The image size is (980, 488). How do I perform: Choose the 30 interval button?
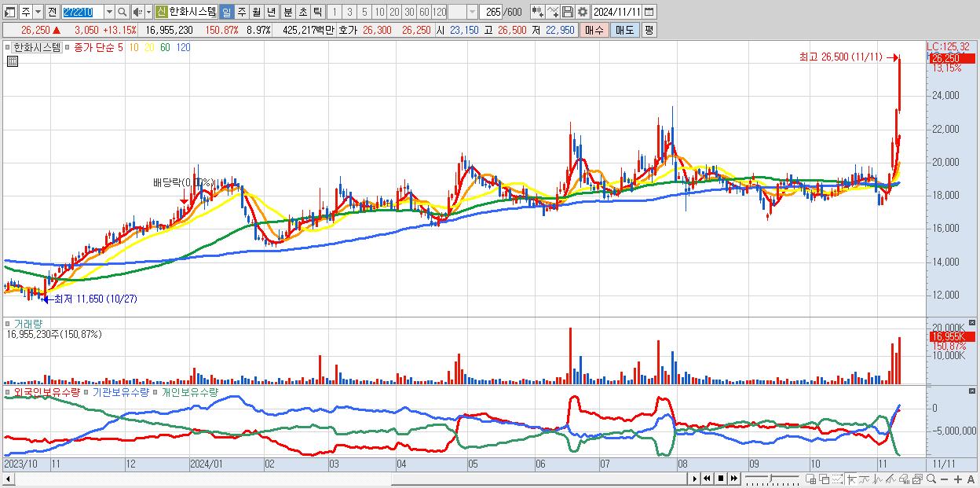(x=409, y=12)
